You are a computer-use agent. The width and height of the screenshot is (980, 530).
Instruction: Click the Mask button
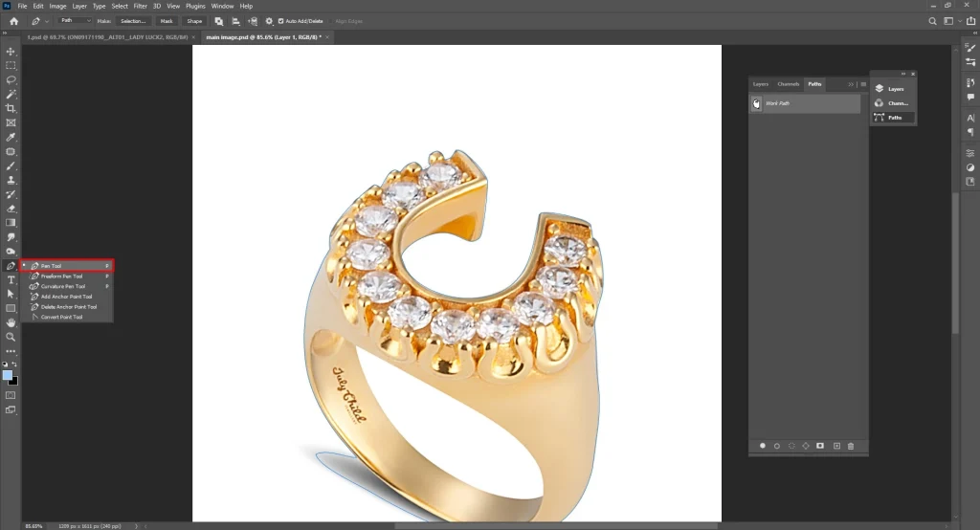[167, 20]
